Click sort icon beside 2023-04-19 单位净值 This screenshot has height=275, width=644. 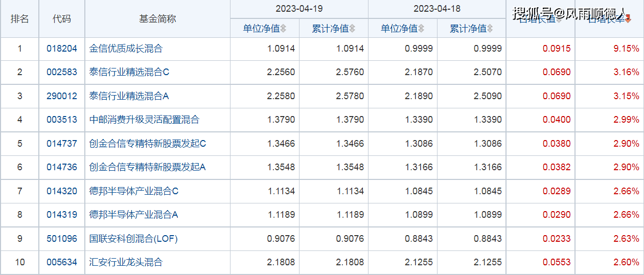pos(283,29)
